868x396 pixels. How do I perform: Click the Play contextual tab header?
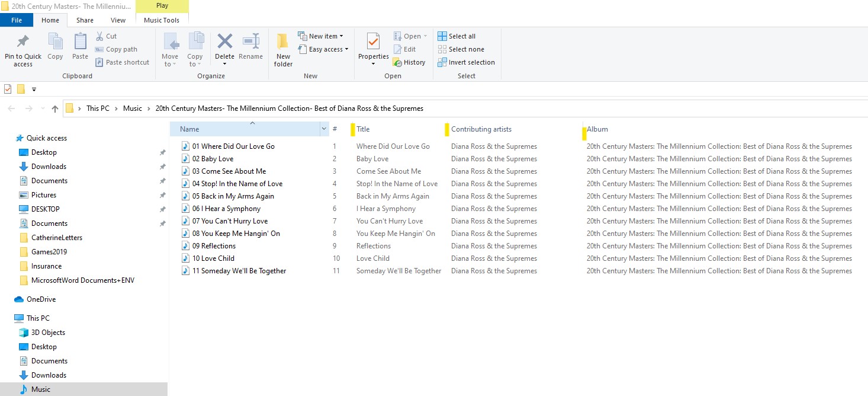coord(162,6)
